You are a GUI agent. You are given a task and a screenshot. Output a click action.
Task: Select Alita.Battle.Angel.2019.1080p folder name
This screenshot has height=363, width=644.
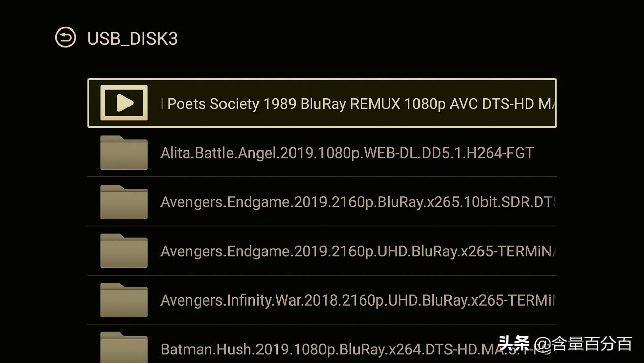[x=347, y=153]
